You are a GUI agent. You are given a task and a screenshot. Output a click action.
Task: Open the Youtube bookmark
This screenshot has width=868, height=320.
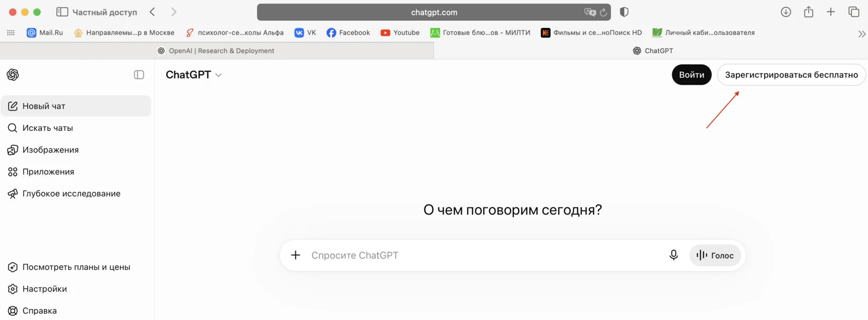pyautogui.click(x=400, y=33)
